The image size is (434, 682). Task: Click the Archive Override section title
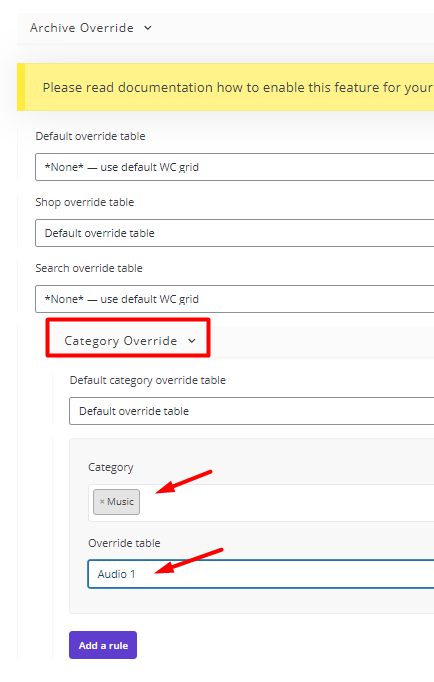(x=82, y=28)
